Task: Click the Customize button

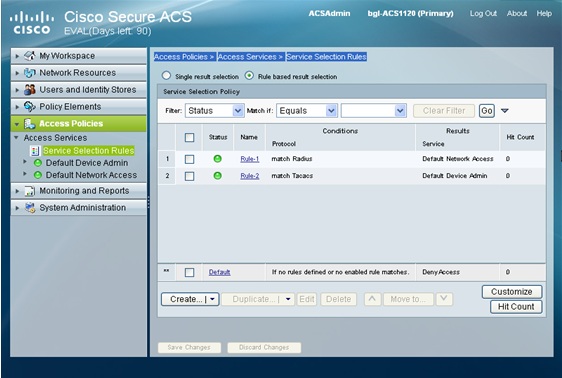Action: coord(512,292)
